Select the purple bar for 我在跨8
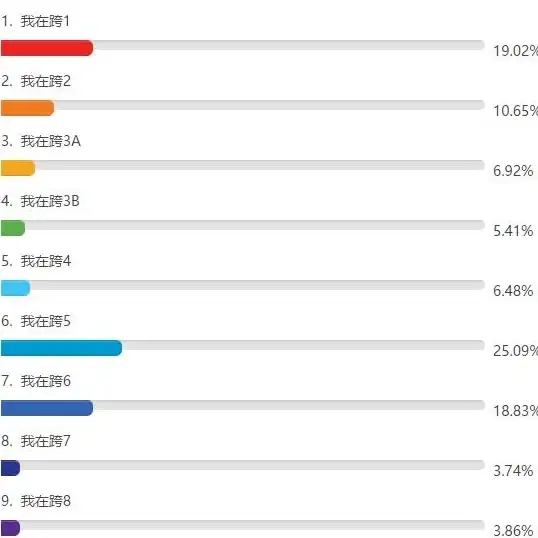Viewport: 538px width, 538px height. click(11, 528)
